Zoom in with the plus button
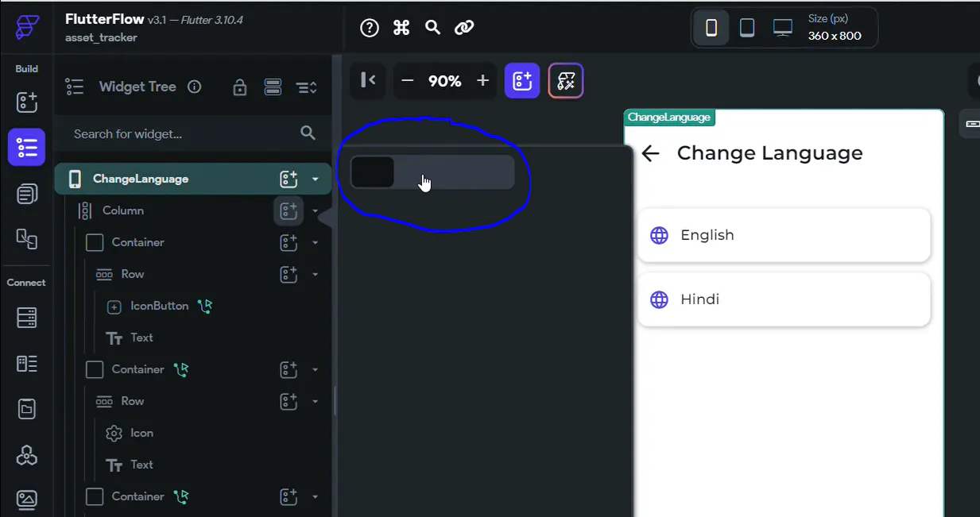This screenshot has height=517, width=980. pos(482,81)
